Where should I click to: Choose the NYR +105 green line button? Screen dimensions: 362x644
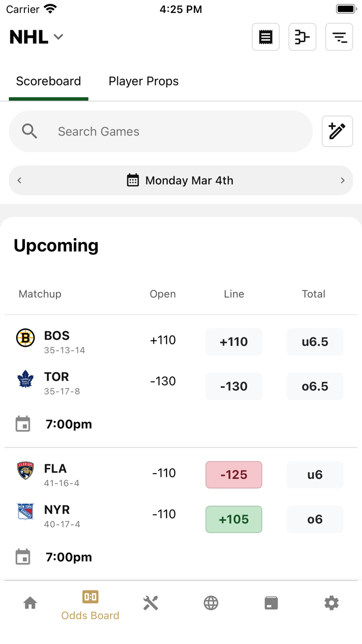tap(234, 519)
